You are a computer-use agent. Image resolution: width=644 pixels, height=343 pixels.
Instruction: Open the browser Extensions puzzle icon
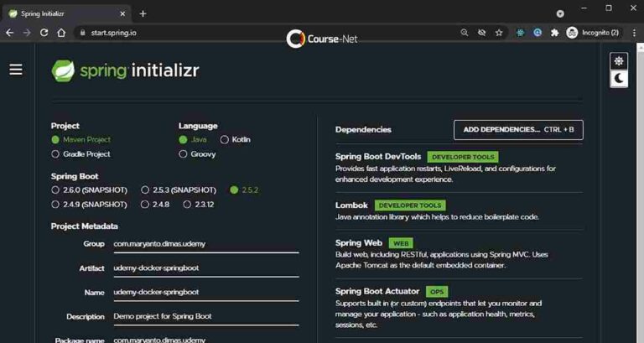(554, 33)
